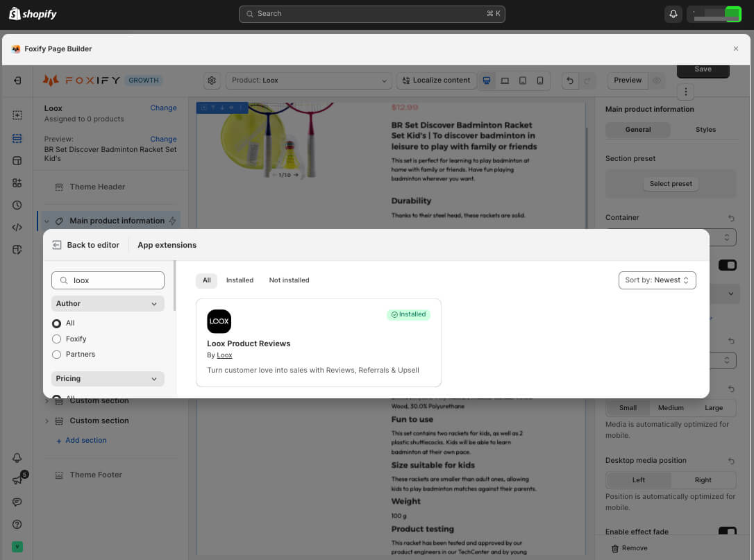Open the page settings gear icon
This screenshot has width=754, height=560.
[212, 80]
